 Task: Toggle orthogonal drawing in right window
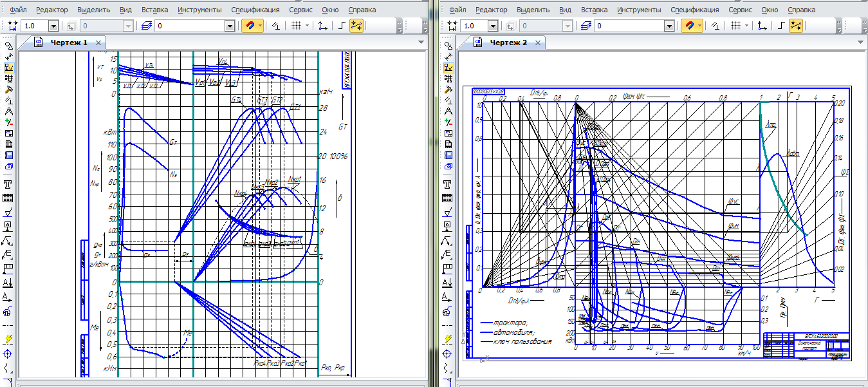click(782, 26)
